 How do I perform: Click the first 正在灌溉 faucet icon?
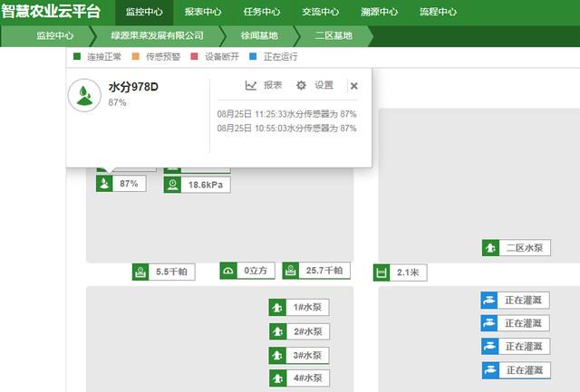coord(489,301)
